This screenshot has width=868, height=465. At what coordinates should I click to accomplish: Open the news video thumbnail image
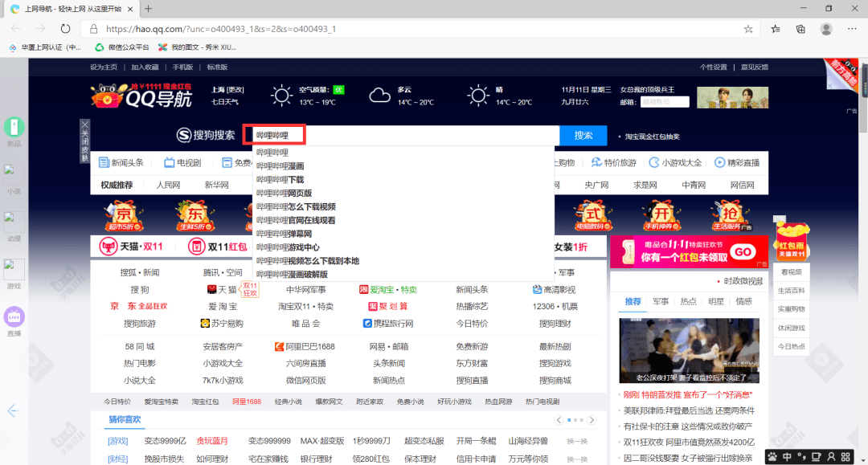690,350
